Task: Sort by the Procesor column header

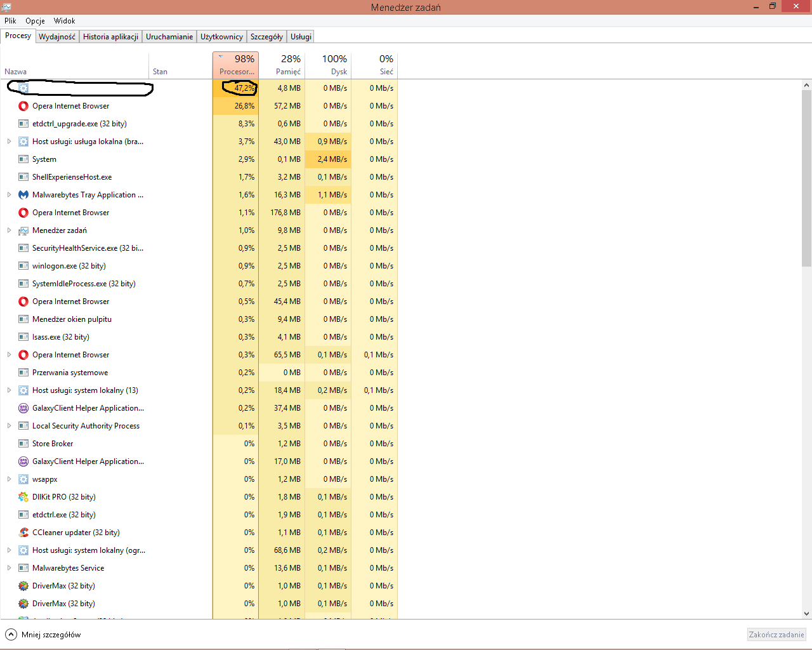Action: (235, 65)
